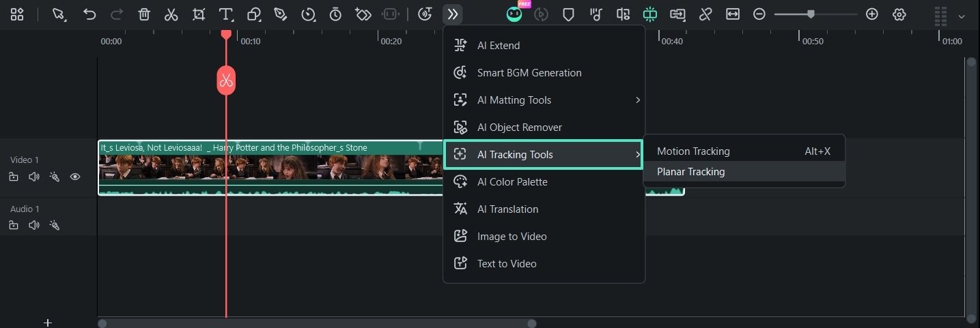The height and width of the screenshot is (328, 980).
Task: Select Planar Tracking in the submenu
Action: point(744,172)
